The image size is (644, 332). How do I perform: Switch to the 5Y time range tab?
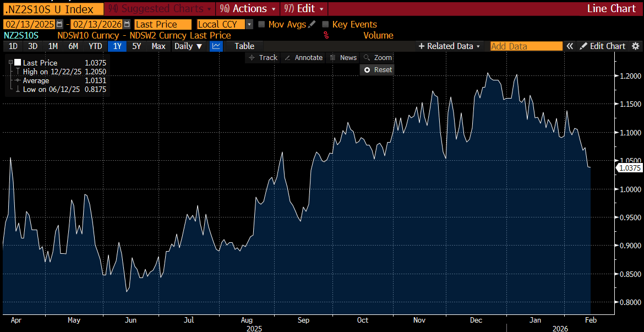click(137, 46)
